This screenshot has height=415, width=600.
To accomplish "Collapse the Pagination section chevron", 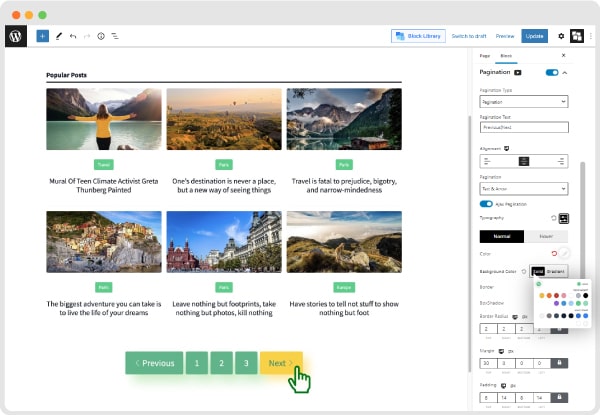I will [564, 73].
